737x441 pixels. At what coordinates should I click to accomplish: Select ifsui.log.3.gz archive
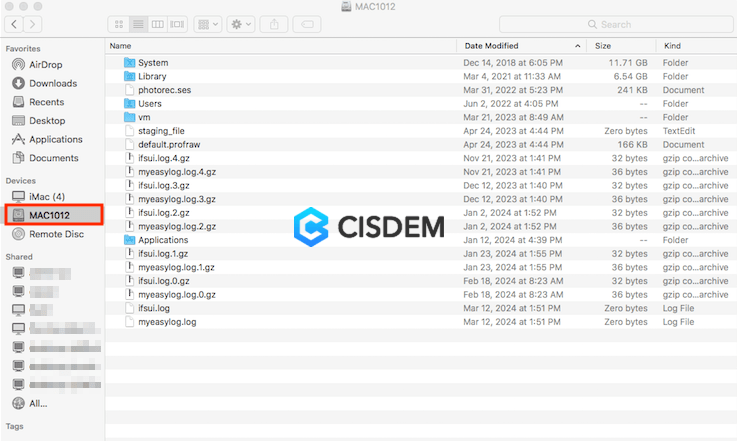coord(164,185)
